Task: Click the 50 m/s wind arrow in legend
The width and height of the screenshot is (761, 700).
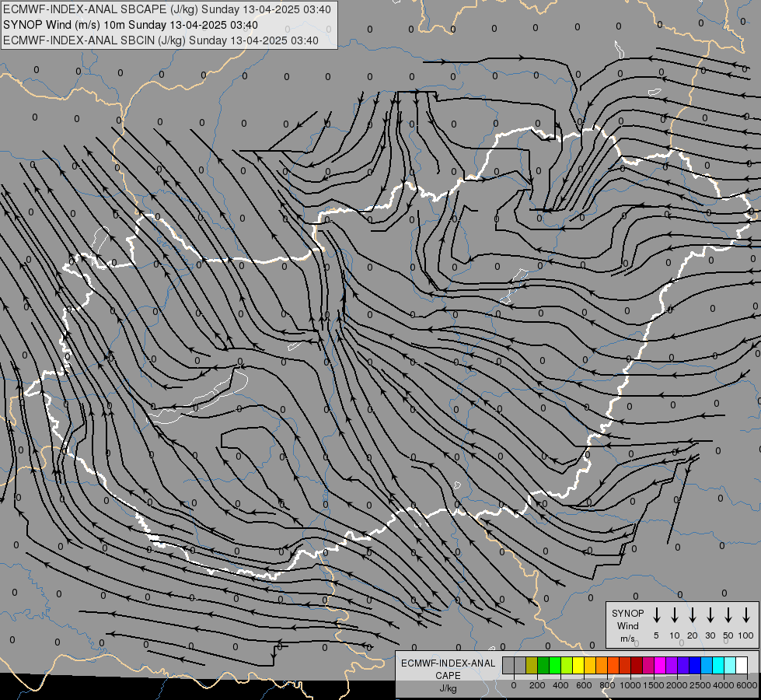Action: tap(728, 614)
